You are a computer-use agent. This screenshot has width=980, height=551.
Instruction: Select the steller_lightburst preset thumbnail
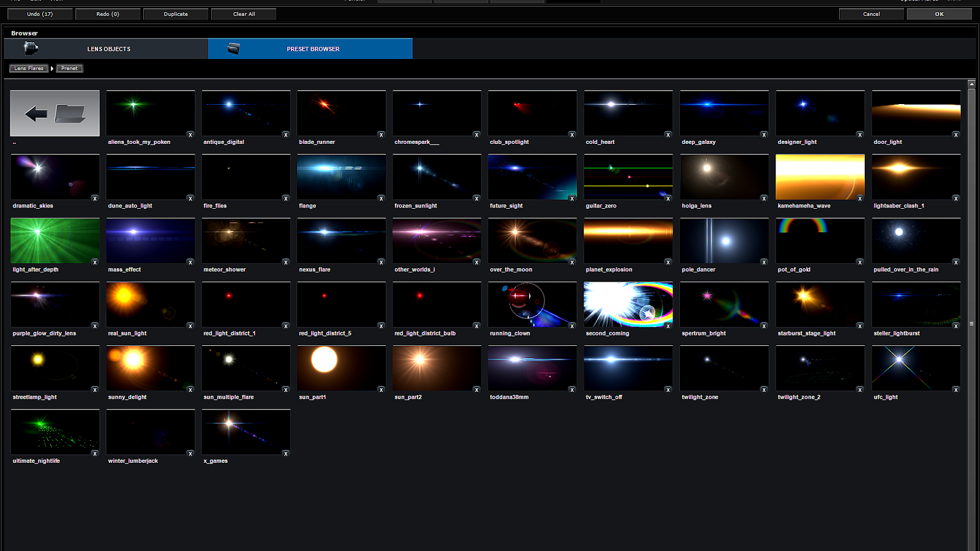[916, 304]
